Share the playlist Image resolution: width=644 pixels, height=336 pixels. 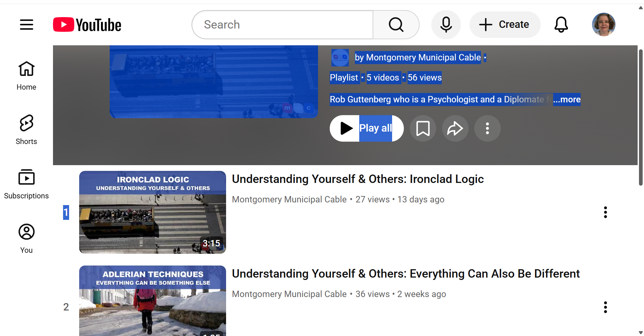(x=455, y=129)
